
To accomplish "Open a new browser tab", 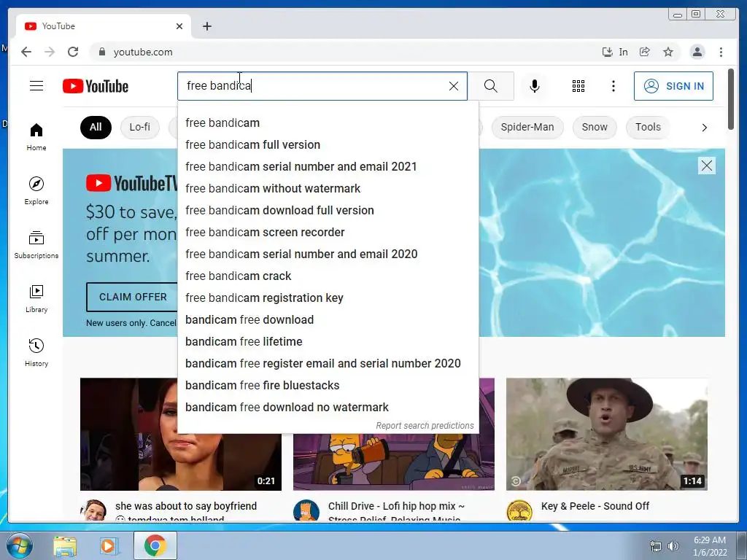I will [206, 26].
